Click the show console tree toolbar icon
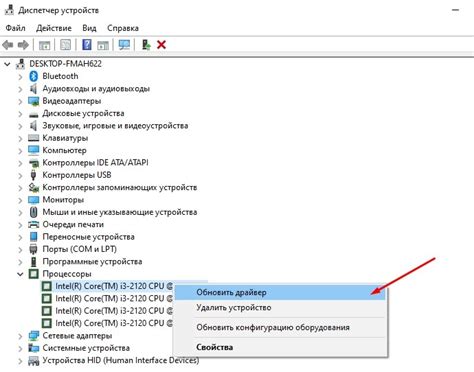474x372 pixels. [44, 45]
